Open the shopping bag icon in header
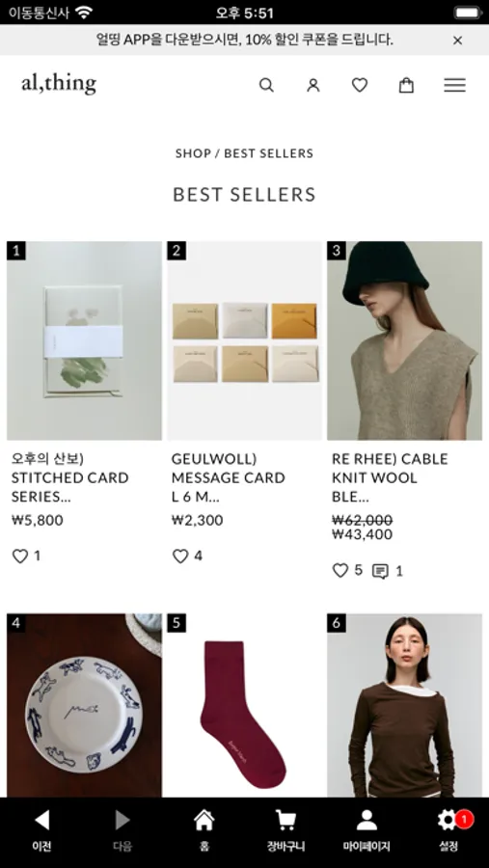 (x=406, y=85)
